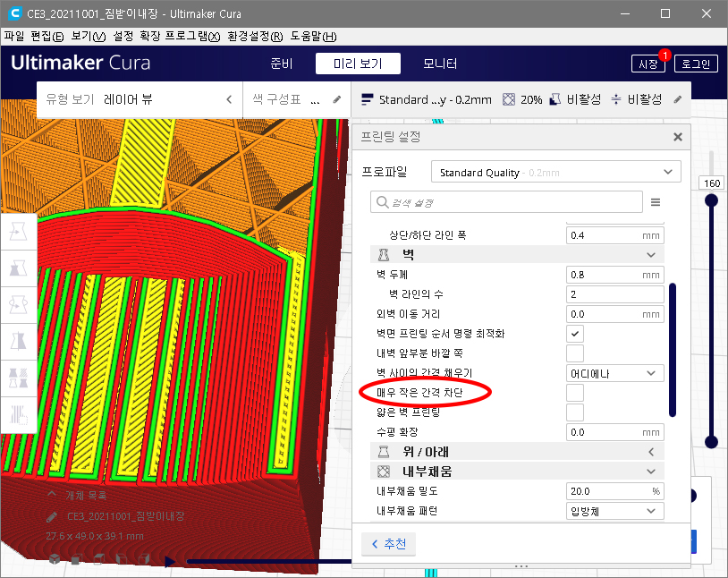Click the pencil icon beside CE3_20211001 file name

[52, 516]
